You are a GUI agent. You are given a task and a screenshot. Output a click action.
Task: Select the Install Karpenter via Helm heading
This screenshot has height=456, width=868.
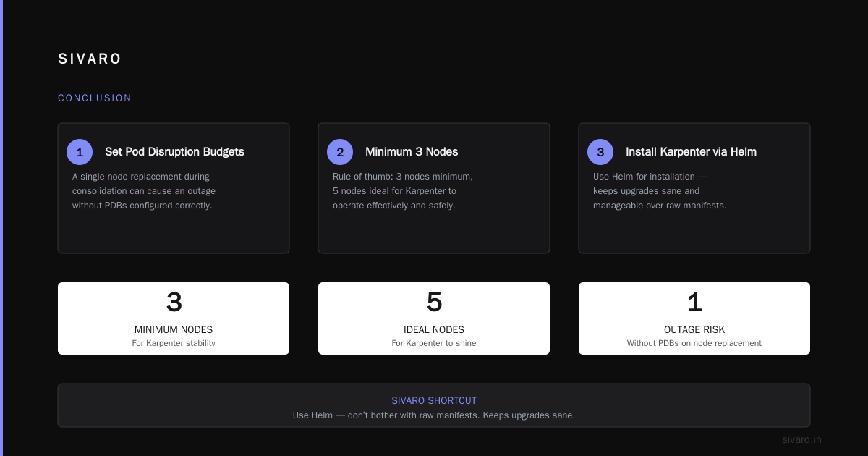pyautogui.click(x=691, y=152)
